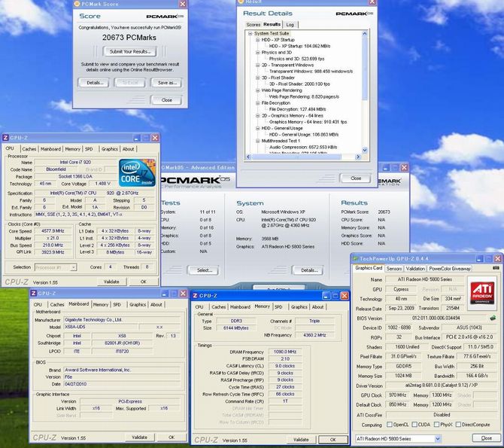The image size is (504, 448).
Task: Switch to the Scores tab in Result Details
Action: coord(253,24)
